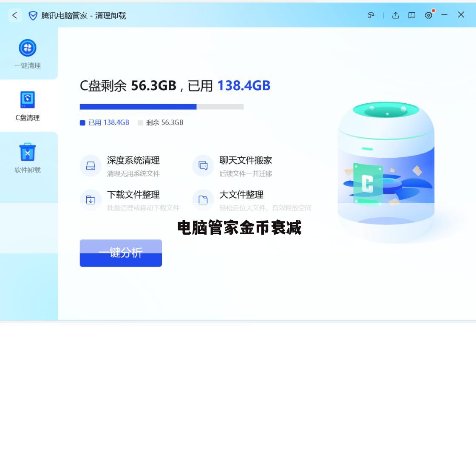Start scan with 一键分析 button
This screenshot has width=476, height=457.
(x=121, y=253)
